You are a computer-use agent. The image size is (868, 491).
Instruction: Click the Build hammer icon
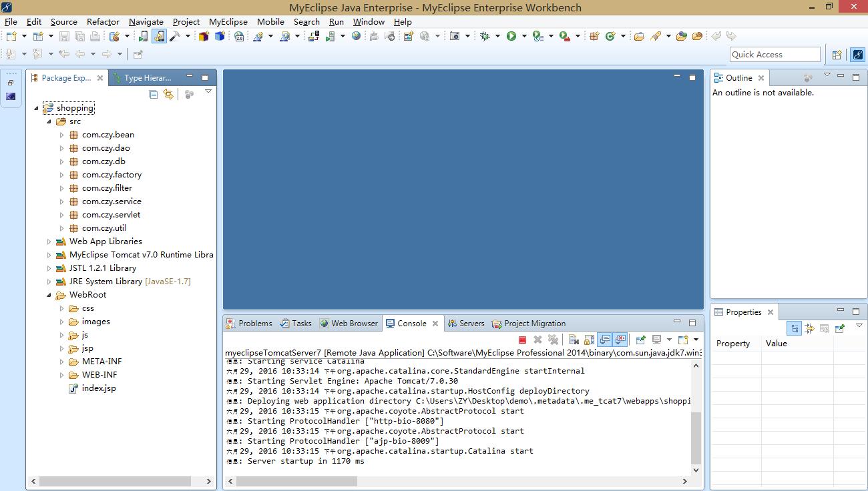pos(175,36)
